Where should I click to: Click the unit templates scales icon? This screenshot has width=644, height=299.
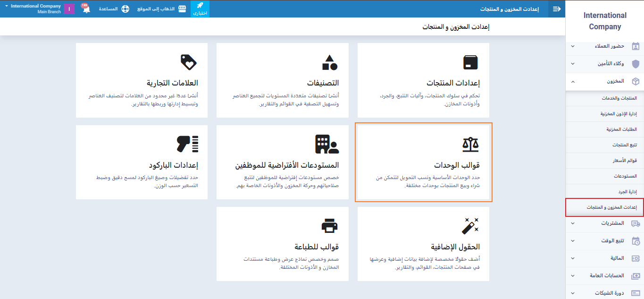pos(470,144)
